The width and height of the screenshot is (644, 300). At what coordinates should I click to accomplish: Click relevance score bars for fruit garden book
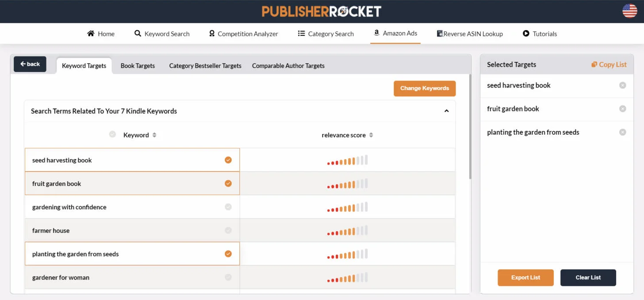click(348, 184)
